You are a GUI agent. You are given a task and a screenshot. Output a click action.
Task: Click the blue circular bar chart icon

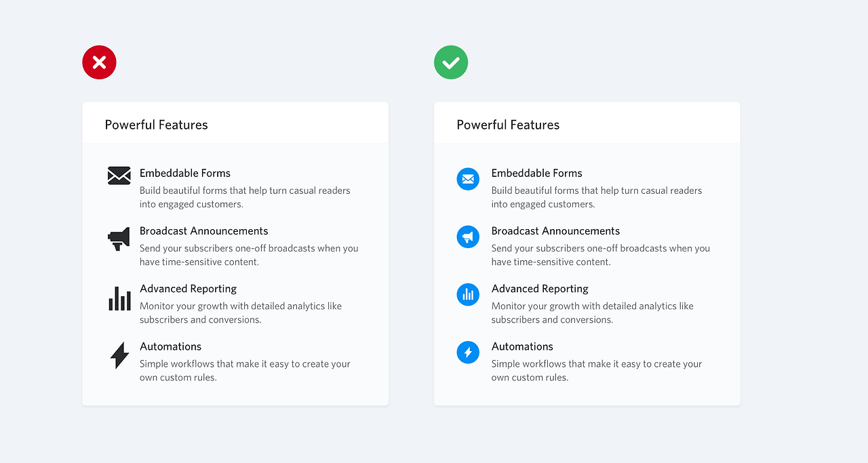[468, 294]
